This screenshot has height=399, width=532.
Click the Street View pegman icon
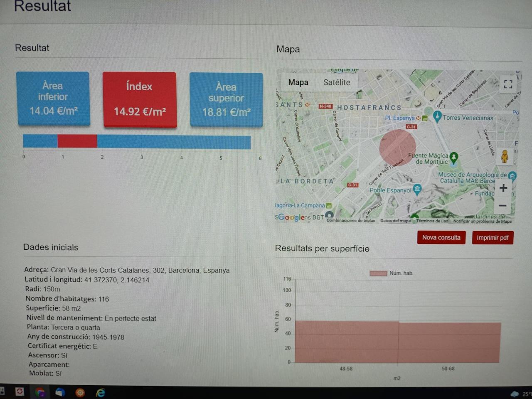pyautogui.click(x=505, y=157)
